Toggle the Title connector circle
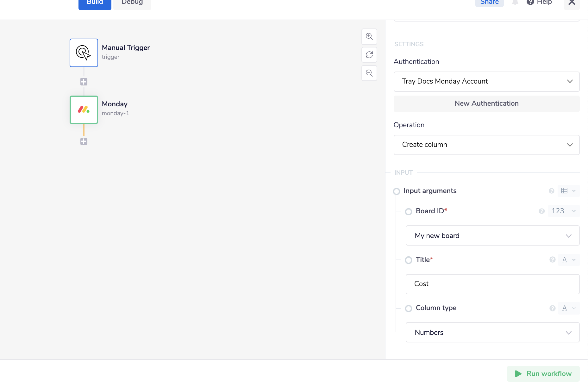Viewport: 588px width, 388px height. coord(409,260)
